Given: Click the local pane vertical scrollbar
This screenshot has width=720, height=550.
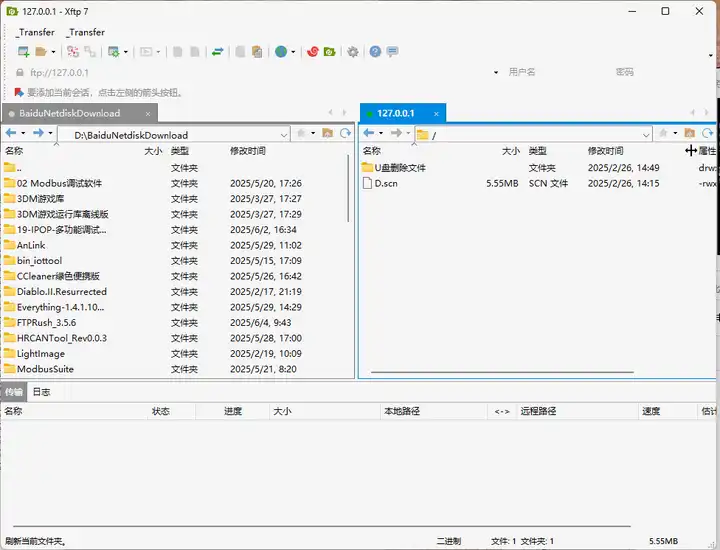Looking at the screenshot, I should coord(349,188).
